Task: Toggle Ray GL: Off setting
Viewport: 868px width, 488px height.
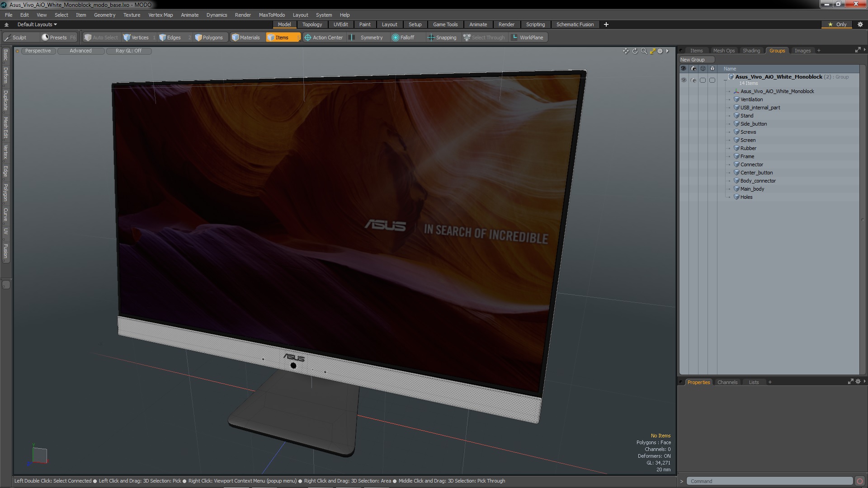Action: click(129, 51)
